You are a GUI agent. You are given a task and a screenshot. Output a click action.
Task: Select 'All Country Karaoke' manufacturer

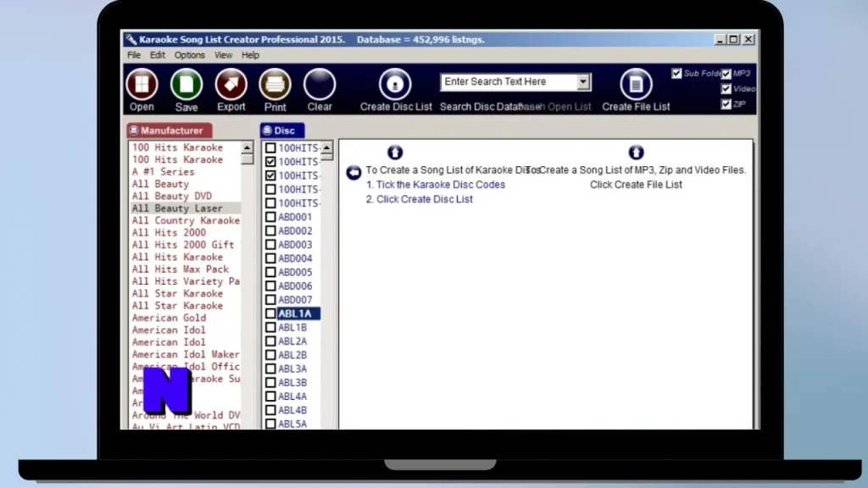click(186, 220)
